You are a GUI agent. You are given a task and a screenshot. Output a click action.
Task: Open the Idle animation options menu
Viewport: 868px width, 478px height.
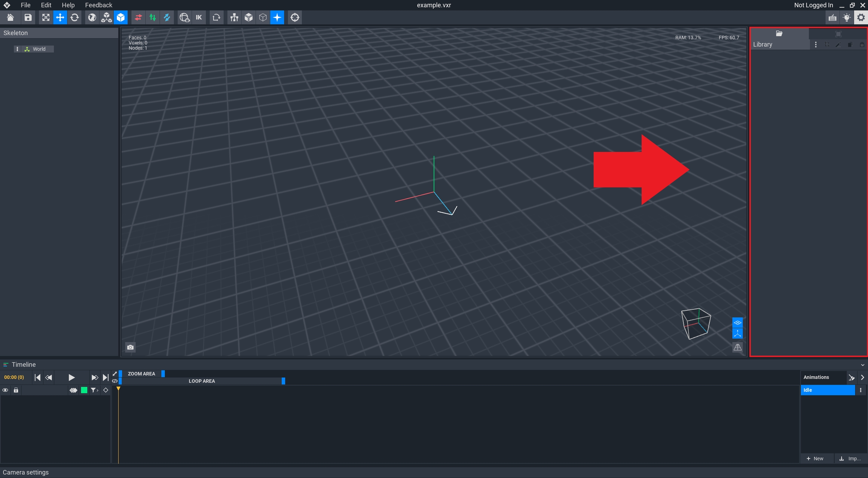[x=860, y=390]
